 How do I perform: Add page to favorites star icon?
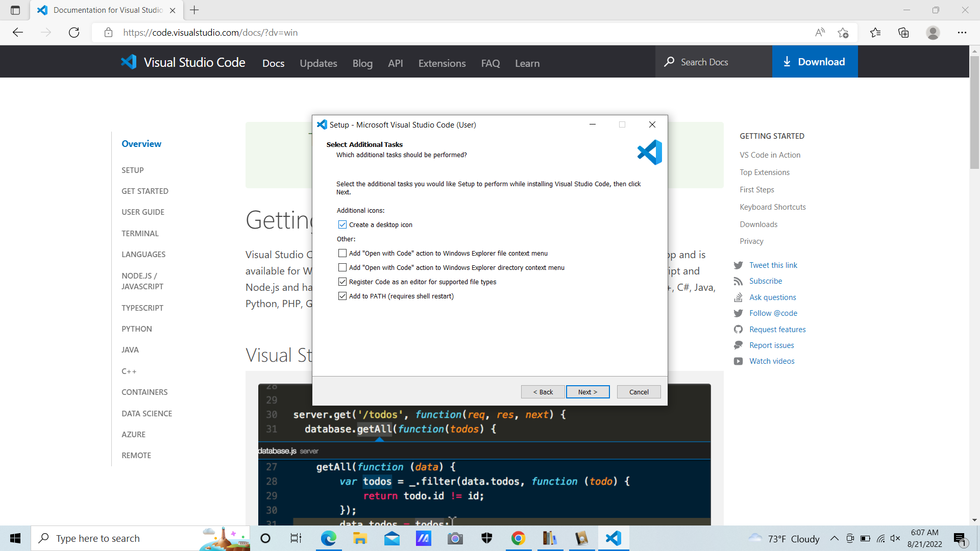(843, 33)
